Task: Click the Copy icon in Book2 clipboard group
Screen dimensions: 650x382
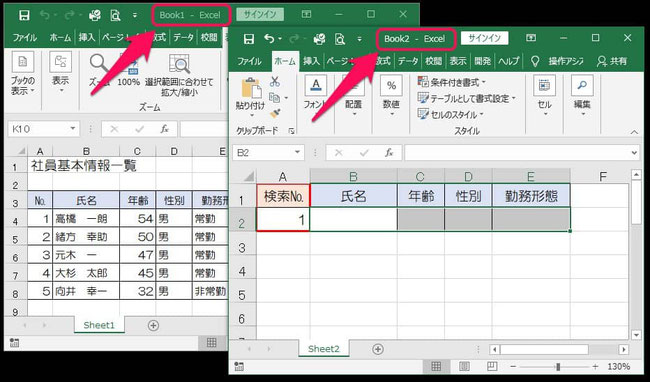Action: point(274,97)
